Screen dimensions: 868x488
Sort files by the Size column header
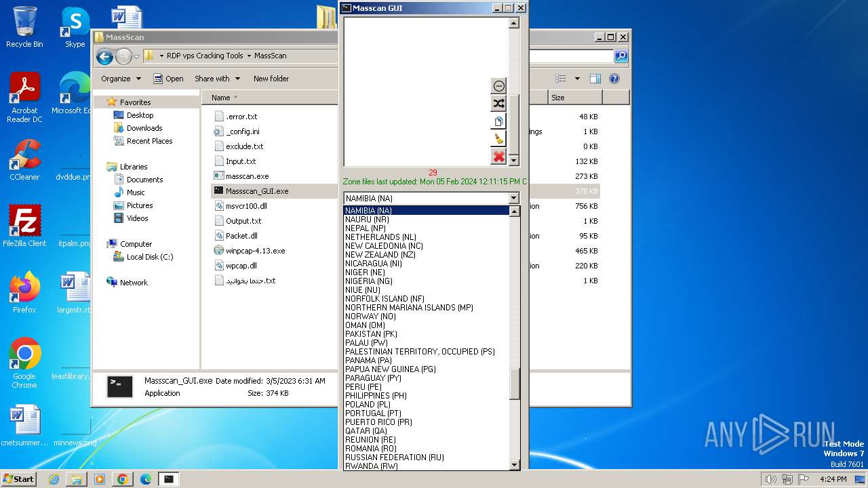[x=574, y=98]
